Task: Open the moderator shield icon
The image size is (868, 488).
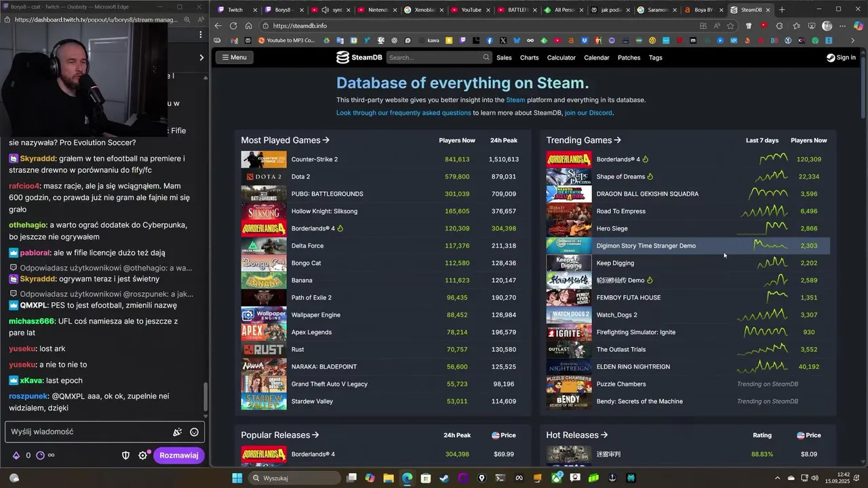Action: (x=125, y=455)
